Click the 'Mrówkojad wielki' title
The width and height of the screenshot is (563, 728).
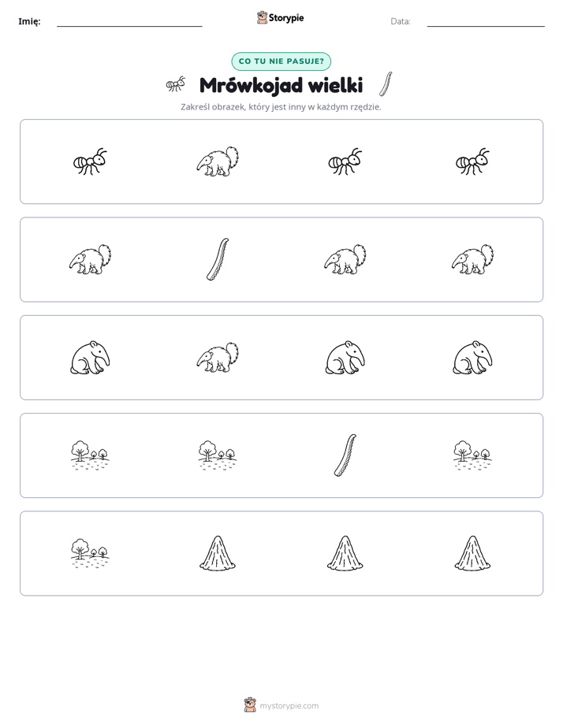(281, 85)
